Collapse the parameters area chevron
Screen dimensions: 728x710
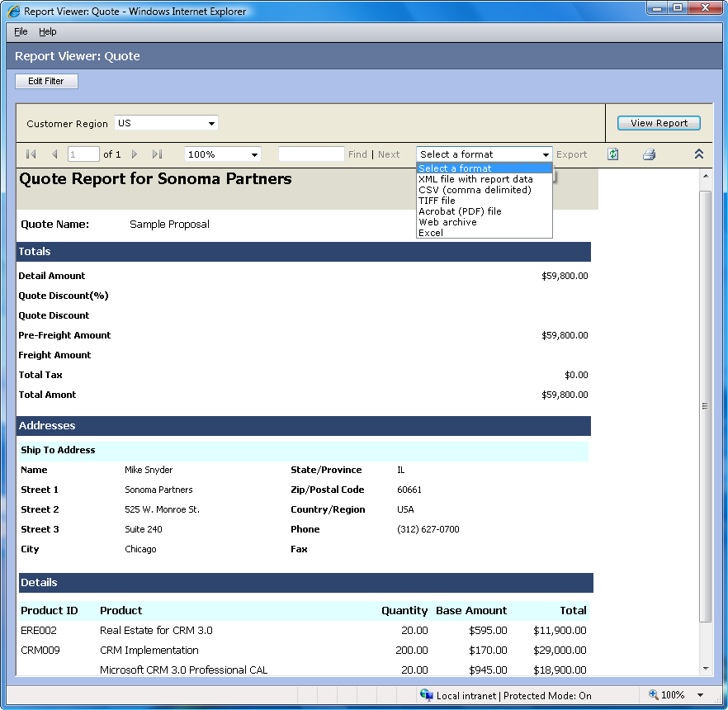coord(699,154)
